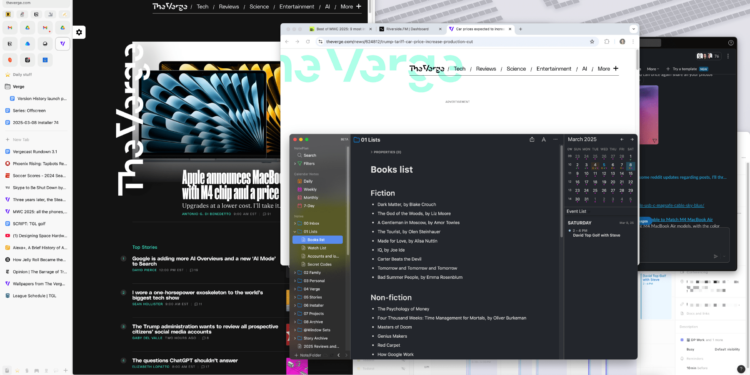Open a new tab in Chrome with plus button
Image resolution: width=750 pixels, height=375 pixels.
520,29
